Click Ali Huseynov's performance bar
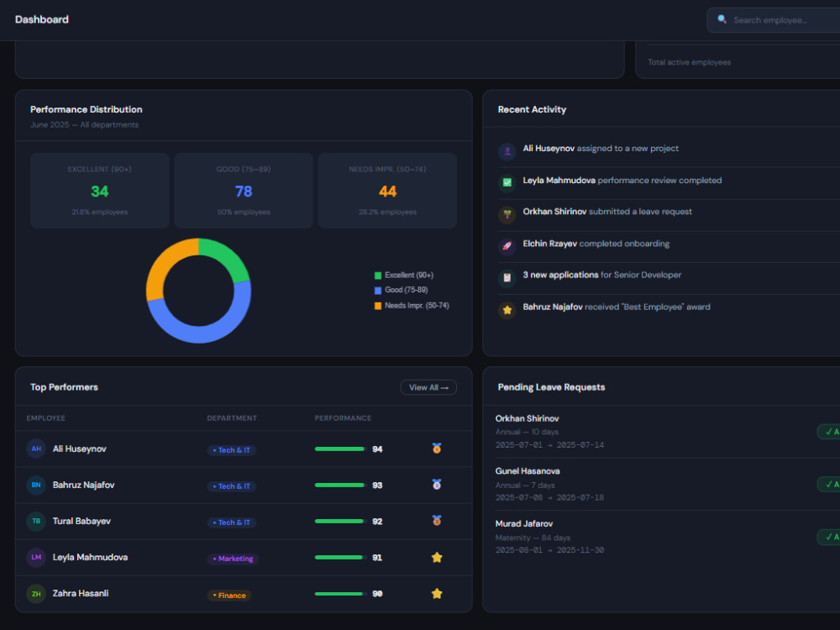Image resolution: width=840 pixels, height=630 pixels. coord(341,449)
